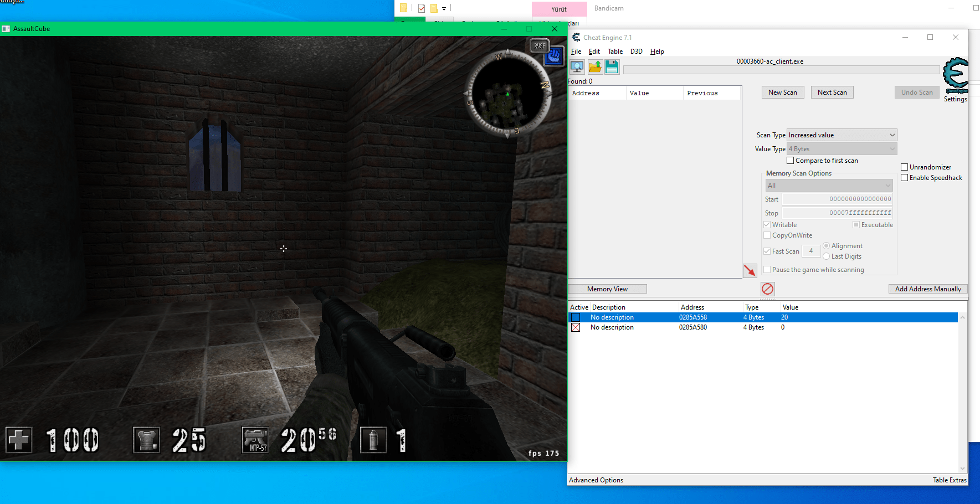This screenshot has width=980, height=504.
Task: Click the Bandicam window title
Action: coord(609,8)
